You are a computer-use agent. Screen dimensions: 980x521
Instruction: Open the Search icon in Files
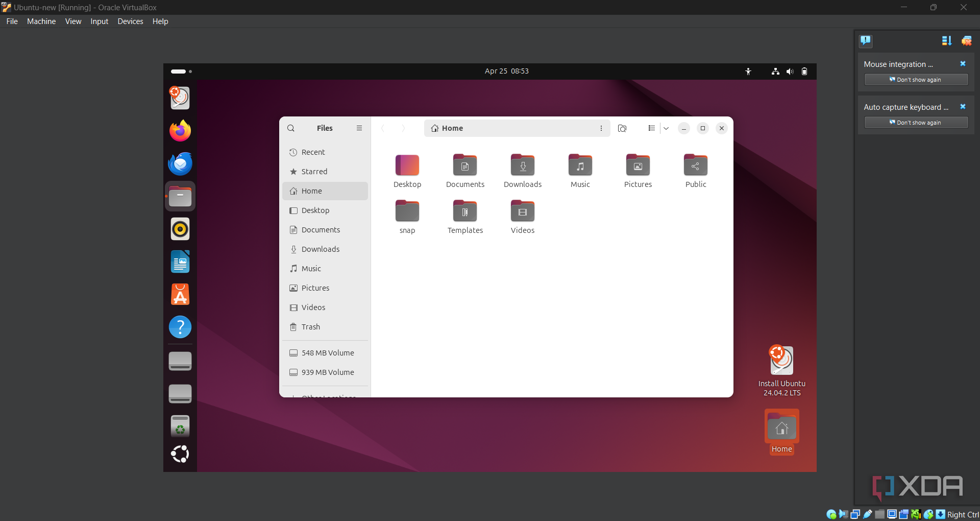click(x=291, y=128)
